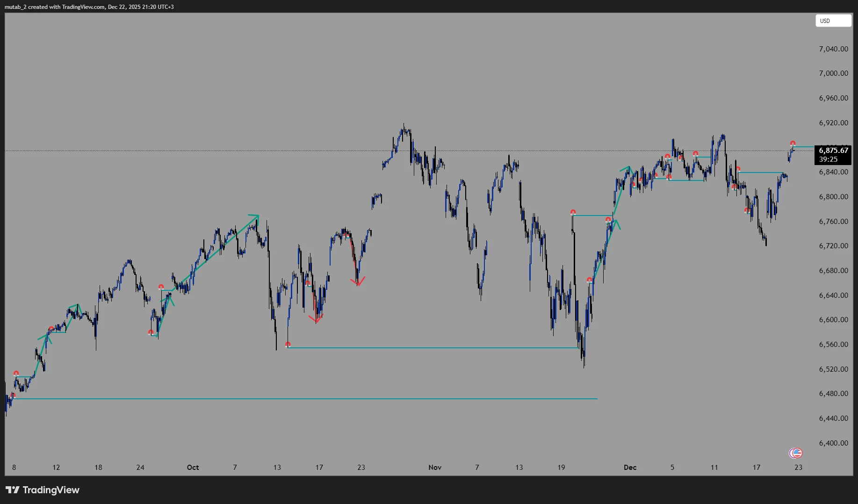Click the 6,400.00 price axis label
This screenshot has height=504, width=858.
coord(833,443)
